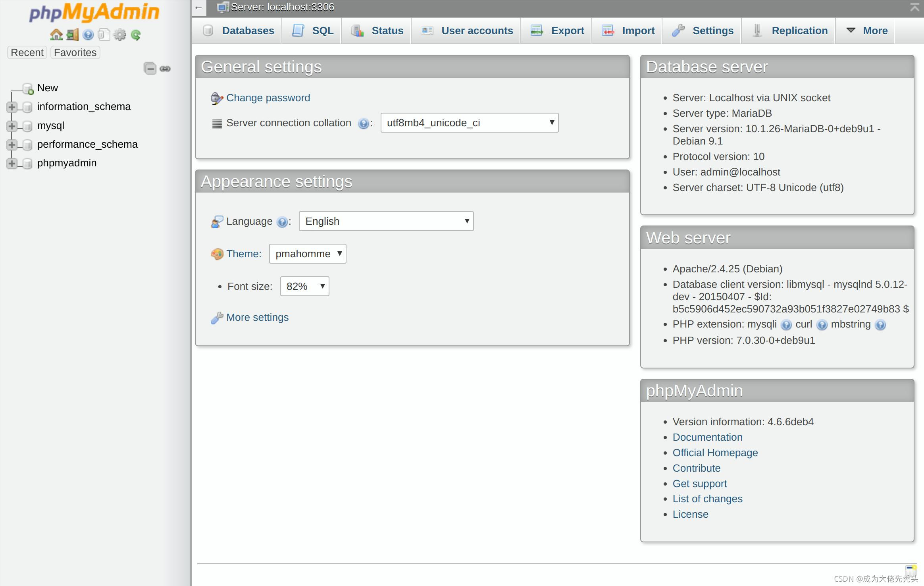Click the link with main panel icon
Image resolution: width=924 pixels, height=586 pixels.
(x=165, y=69)
